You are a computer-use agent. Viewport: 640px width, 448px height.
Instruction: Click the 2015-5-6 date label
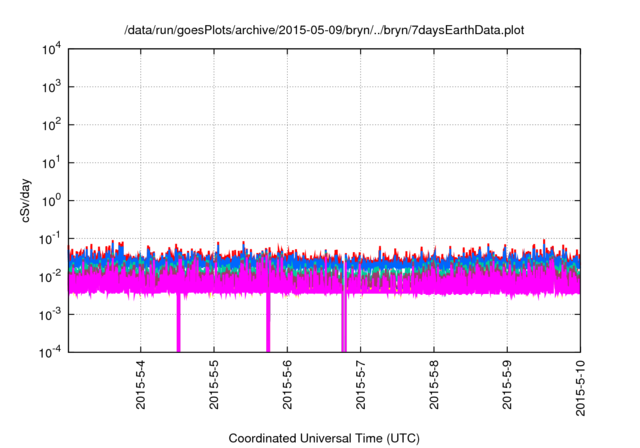click(x=287, y=384)
